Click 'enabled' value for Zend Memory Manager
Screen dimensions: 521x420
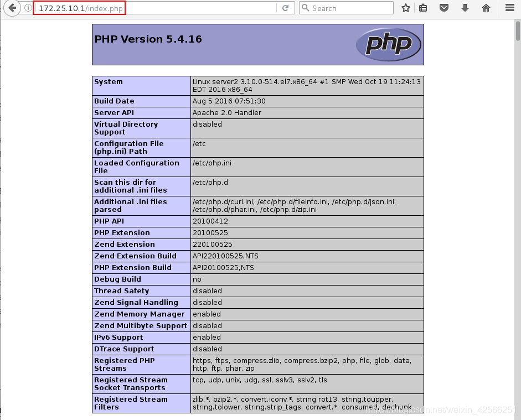[207, 314]
